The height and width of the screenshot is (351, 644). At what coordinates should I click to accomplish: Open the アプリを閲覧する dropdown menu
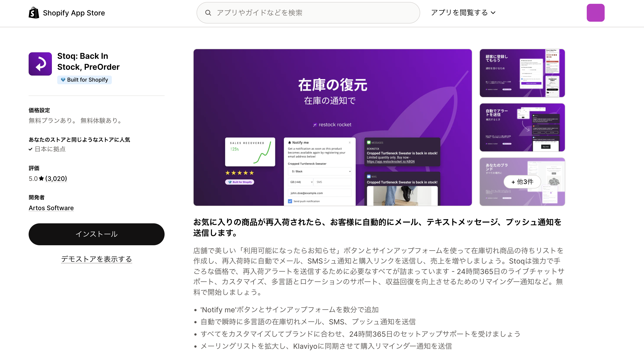[463, 13]
